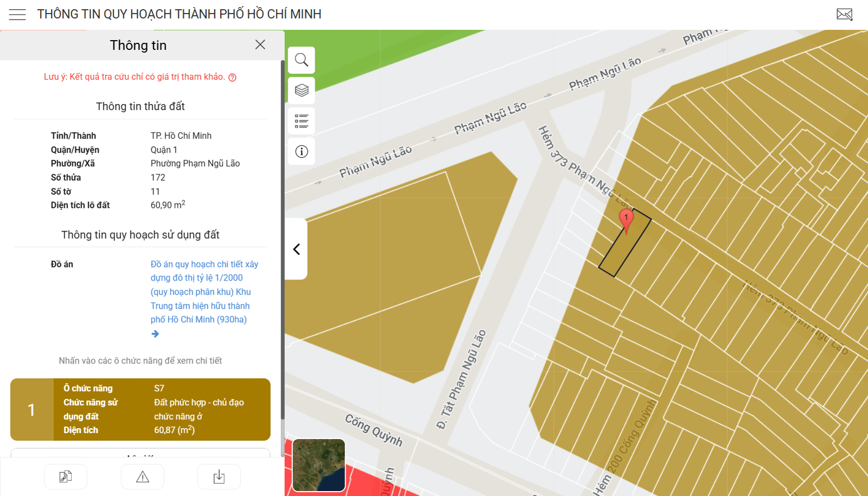Screen dimensions: 868x496
Task: Click the warning triangle report button
Action: point(143,477)
